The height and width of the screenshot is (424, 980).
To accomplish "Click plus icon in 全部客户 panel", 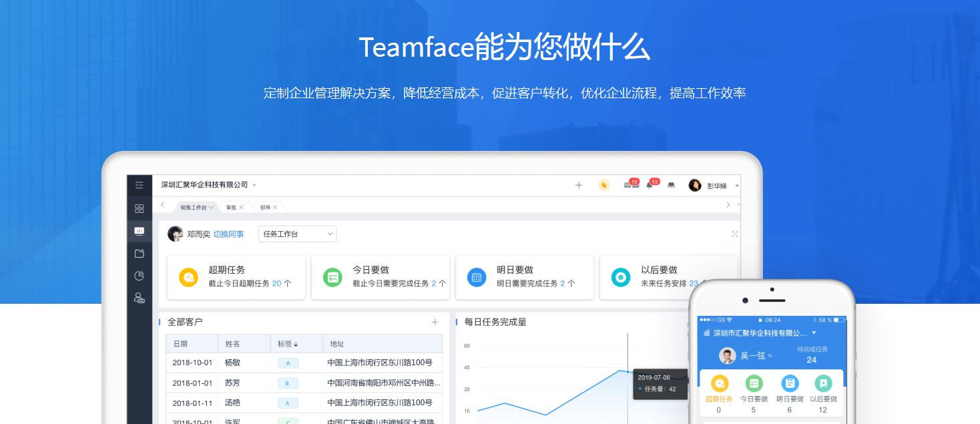I will point(435,322).
